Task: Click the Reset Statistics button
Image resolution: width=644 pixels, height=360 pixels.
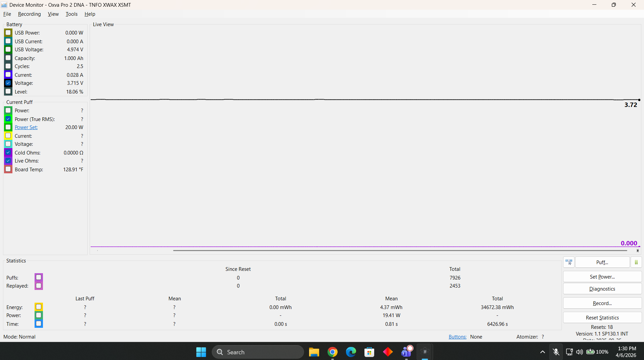Action: tap(602, 318)
